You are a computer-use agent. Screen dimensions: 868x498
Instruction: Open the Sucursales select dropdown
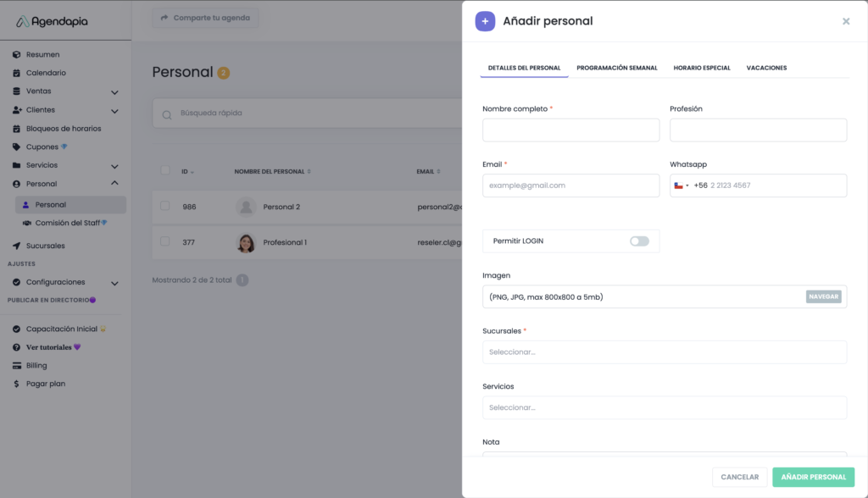click(665, 352)
